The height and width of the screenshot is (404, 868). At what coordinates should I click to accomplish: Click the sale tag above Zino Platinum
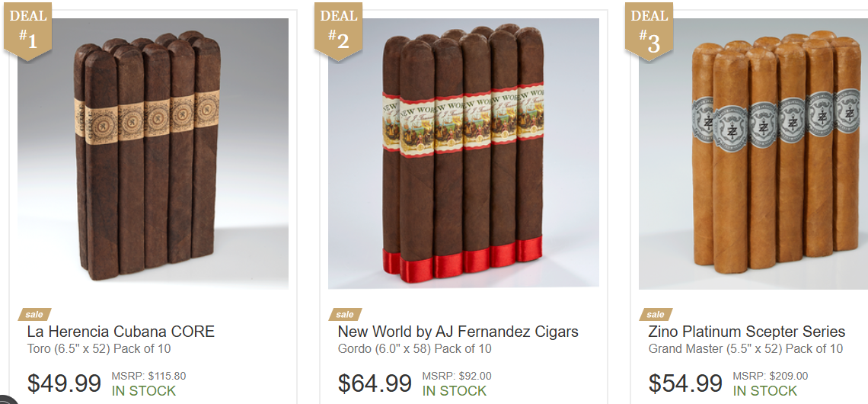tap(656, 314)
